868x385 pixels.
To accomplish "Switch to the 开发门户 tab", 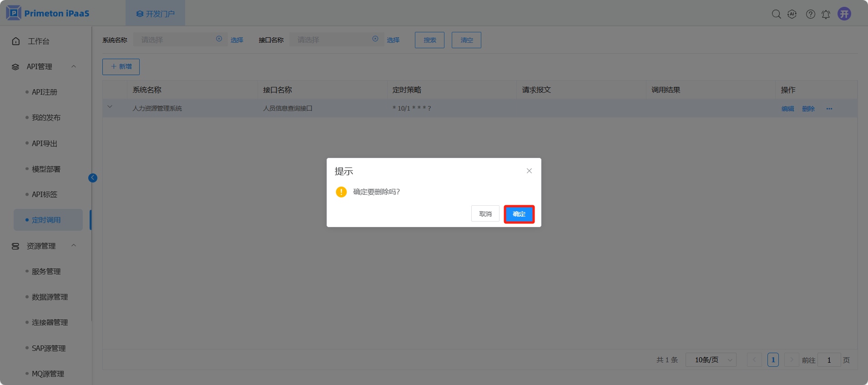I will point(156,14).
